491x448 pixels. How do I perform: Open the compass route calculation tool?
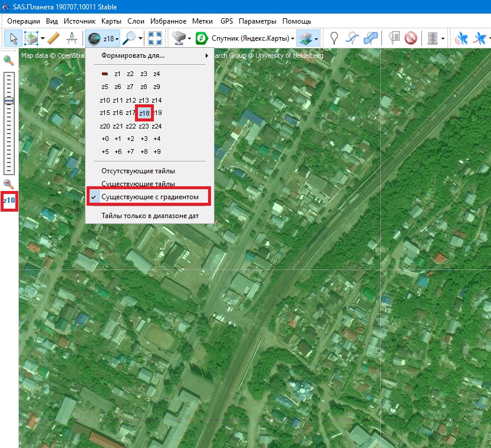72,39
